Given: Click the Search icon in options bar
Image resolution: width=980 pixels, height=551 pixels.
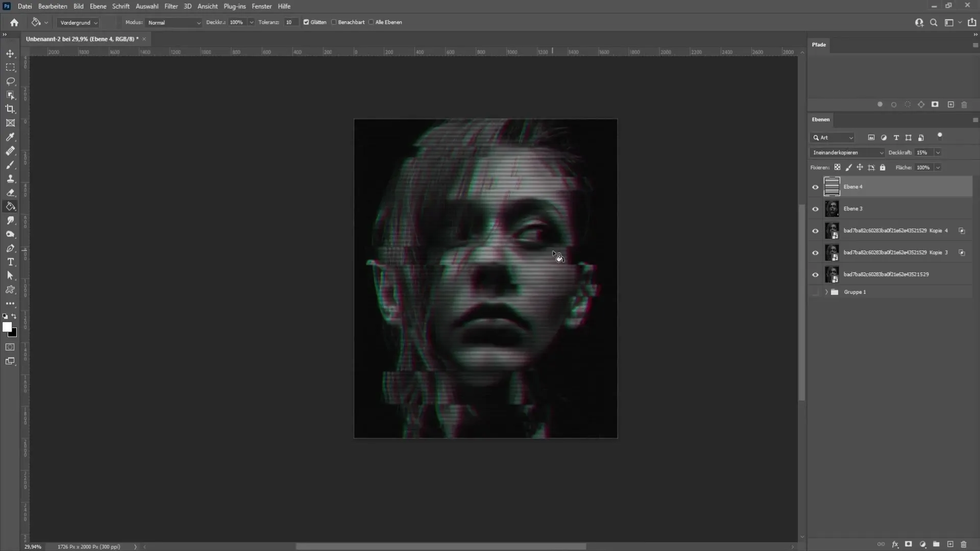Looking at the screenshot, I should (x=934, y=22).
